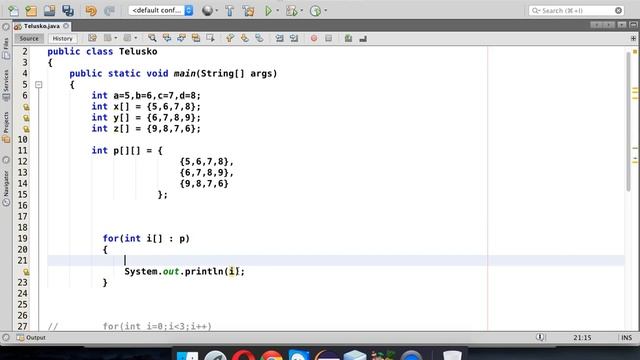
Task: Build the project with the hammer icon
Action: click(x=229, y=11)
